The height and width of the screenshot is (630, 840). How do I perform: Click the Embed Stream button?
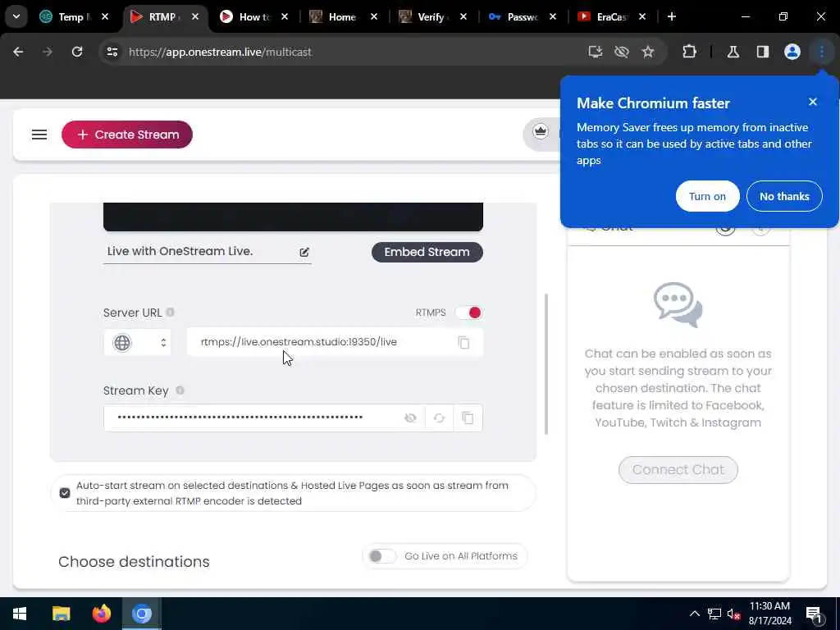coord(427,252)
